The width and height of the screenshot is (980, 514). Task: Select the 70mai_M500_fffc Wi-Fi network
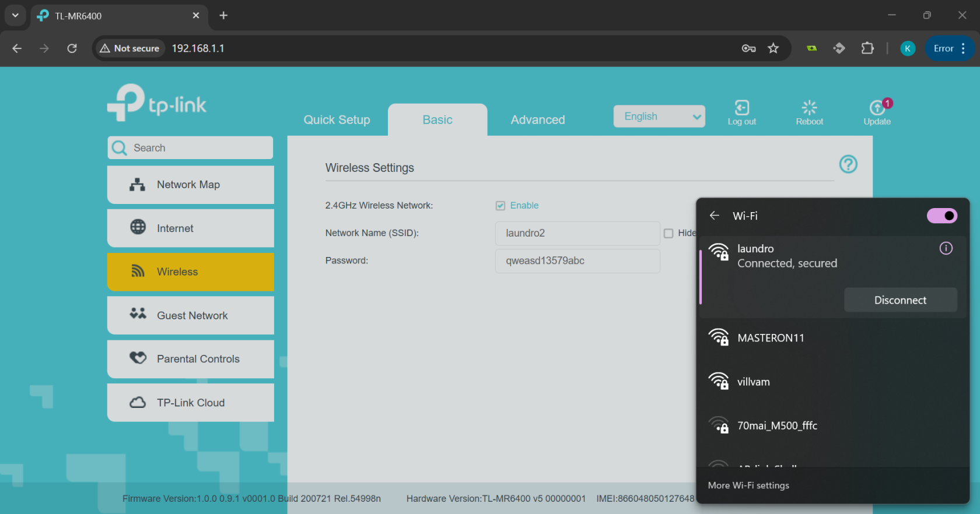tap(833, 426)
